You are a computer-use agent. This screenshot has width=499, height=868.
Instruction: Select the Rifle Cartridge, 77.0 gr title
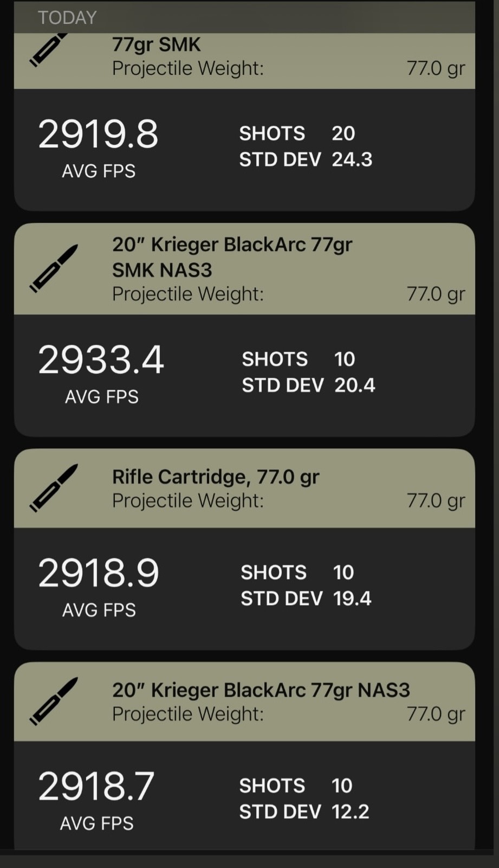tap(216, 477)
